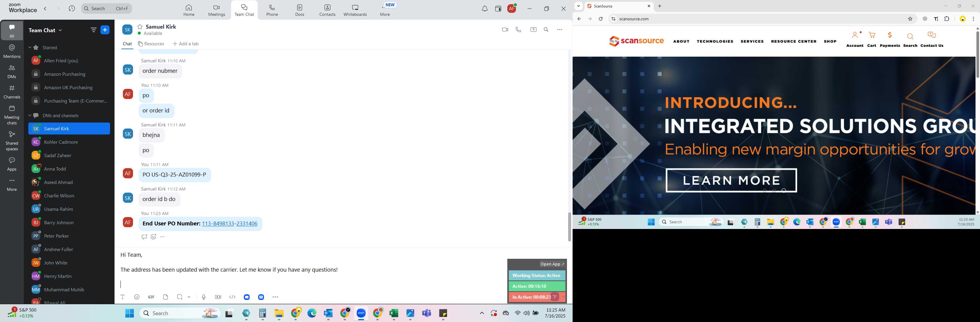This screenshot has height=322, width=980.
Task: Open Zoom calendar icon
Action: point(498,9)
